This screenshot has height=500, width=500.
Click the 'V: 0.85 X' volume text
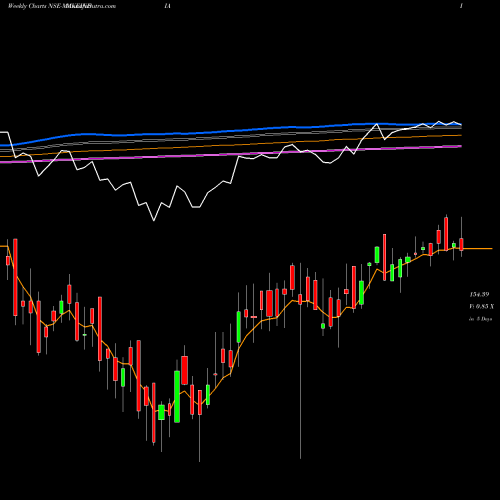click(481, 306)
